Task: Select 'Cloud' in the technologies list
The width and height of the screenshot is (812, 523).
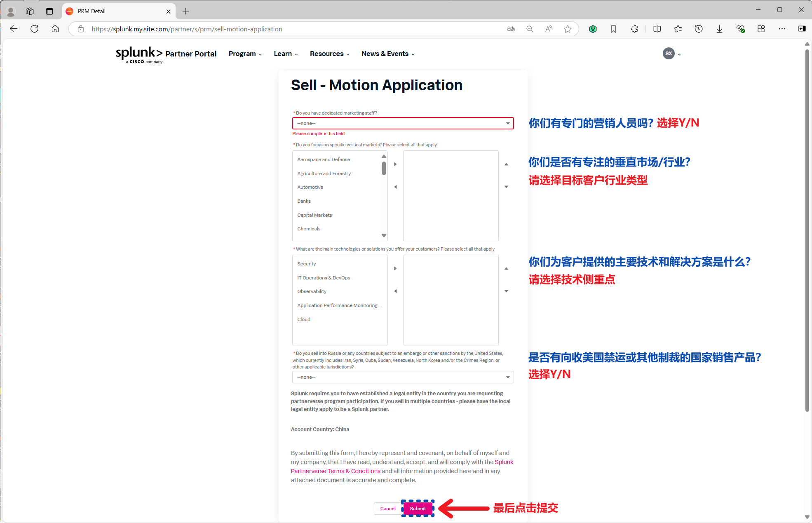Action: pyautogui.click(x=304, y=319)
